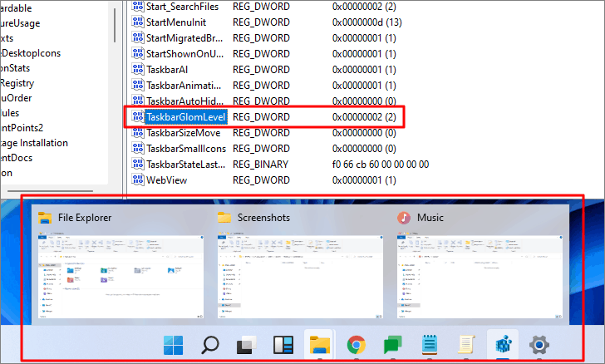Screen dimensions: 605x364
Task: Select the TaskbarGlomLevel registry value
Action: tap(186, 117)
